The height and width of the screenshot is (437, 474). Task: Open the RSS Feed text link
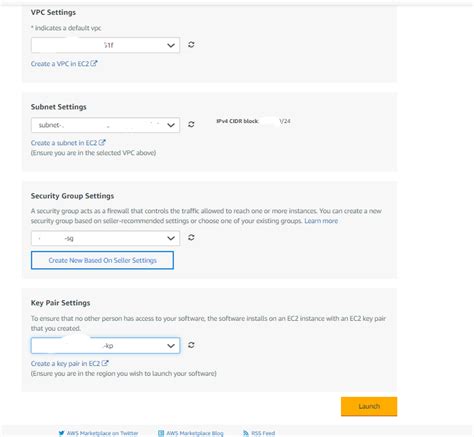[263, 433]
